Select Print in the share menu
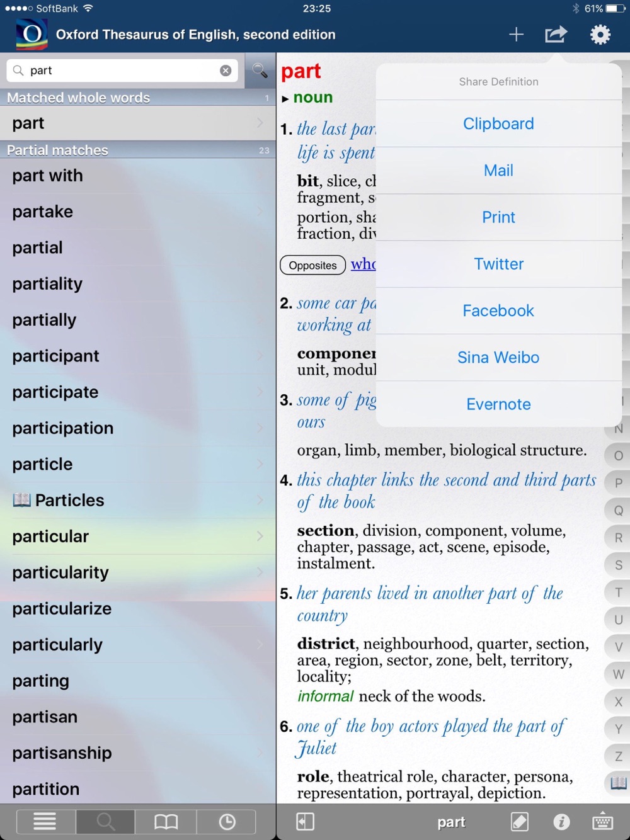This screenshot has height=840, width=630. coord(498,217)
